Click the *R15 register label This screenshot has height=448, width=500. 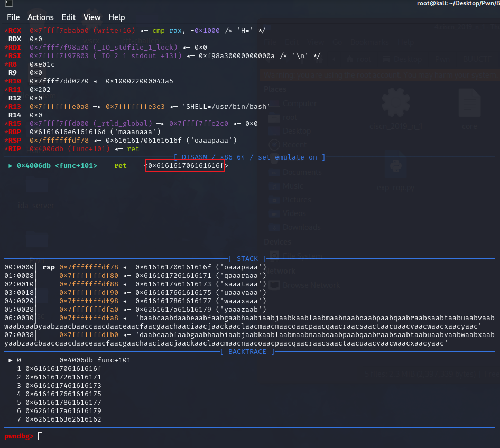tap(13, 123)
